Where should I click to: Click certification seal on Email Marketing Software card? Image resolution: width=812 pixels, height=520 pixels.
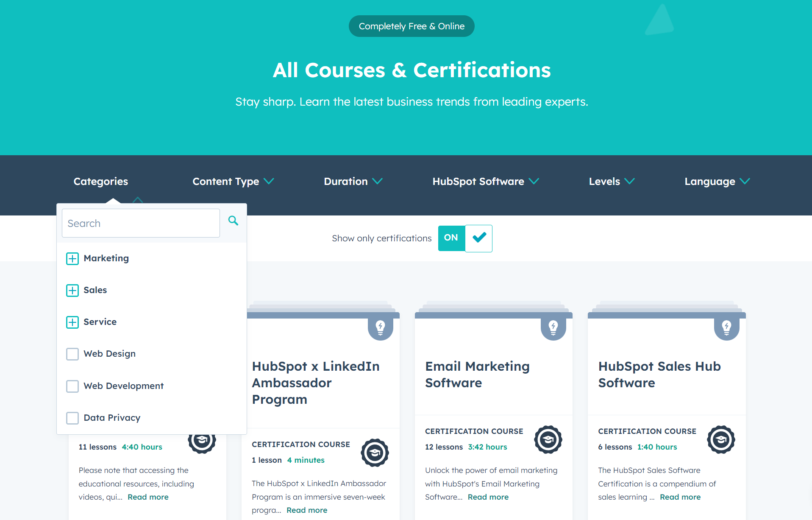[x=548, y=440]
